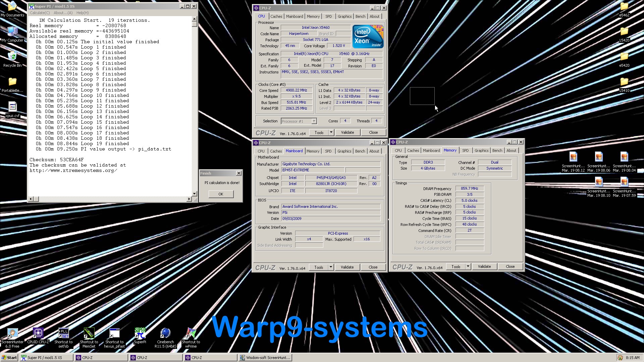Screen dimensions: 644x362
Task: Open the PortableBe... folder icon
Action: point(12,84)
